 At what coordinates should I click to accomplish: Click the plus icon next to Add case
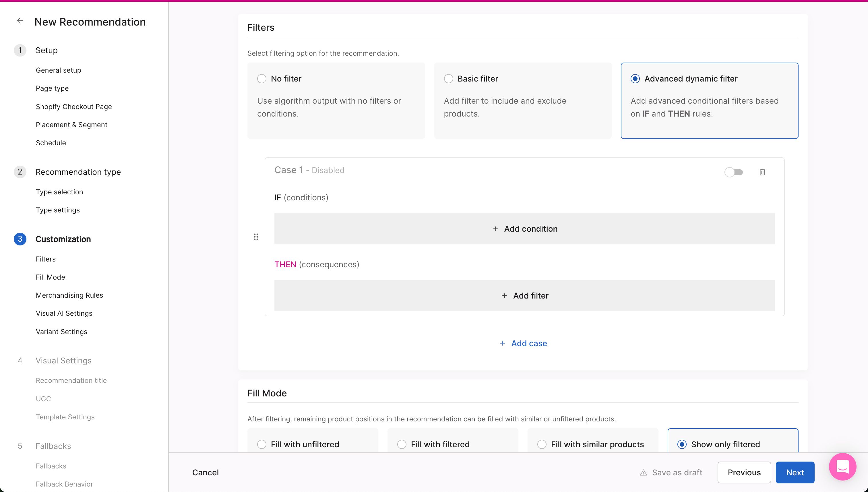click(502, 343)
